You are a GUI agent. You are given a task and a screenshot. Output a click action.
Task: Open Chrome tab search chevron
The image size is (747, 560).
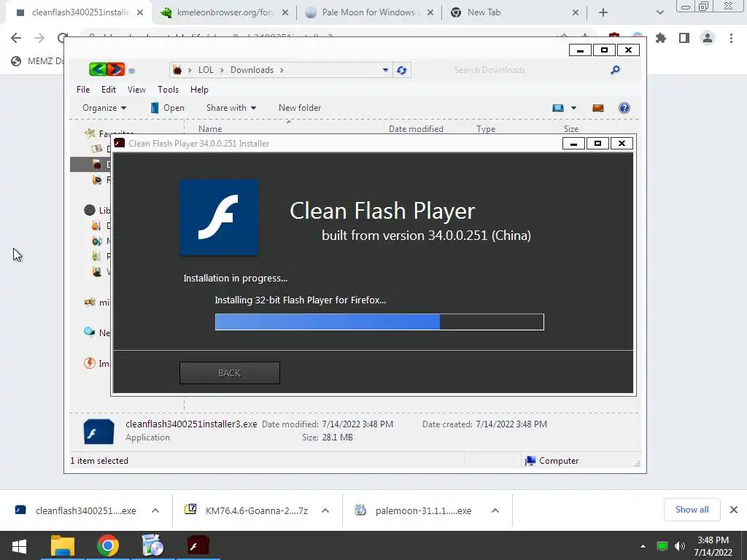(x=659, y=12)
